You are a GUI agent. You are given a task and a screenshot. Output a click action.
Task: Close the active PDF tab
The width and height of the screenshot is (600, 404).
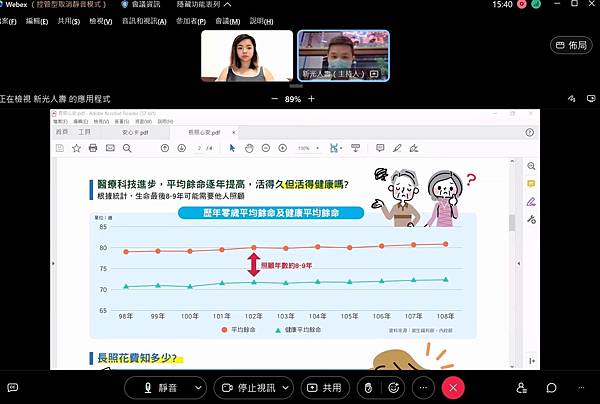tap(234, 132)
